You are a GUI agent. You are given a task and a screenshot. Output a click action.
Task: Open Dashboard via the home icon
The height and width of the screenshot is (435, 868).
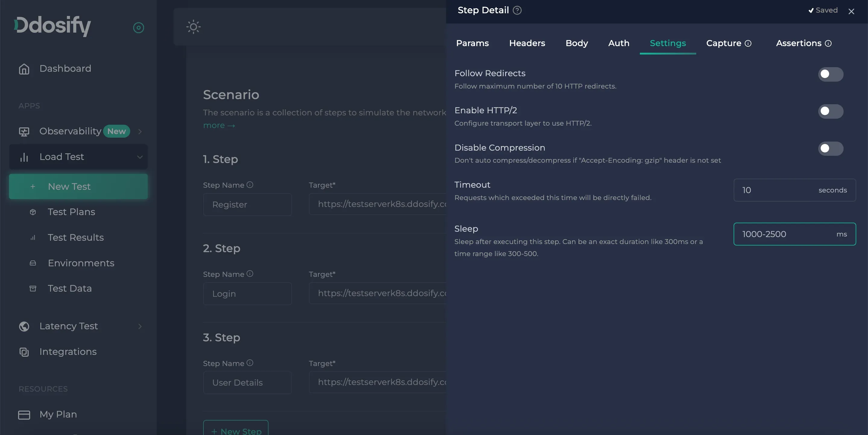[x=24, y=69]
